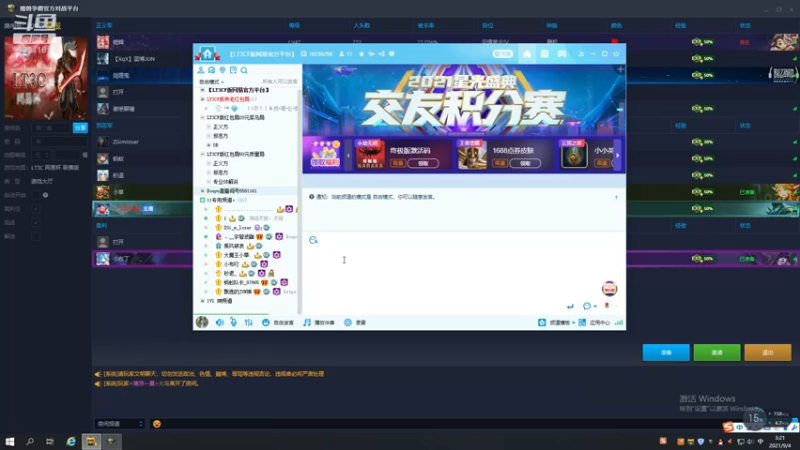Screen dimensions: 800x450
Task: Collapse the red LT3CF red-packet channel node
Action: [x=203, y=99]
